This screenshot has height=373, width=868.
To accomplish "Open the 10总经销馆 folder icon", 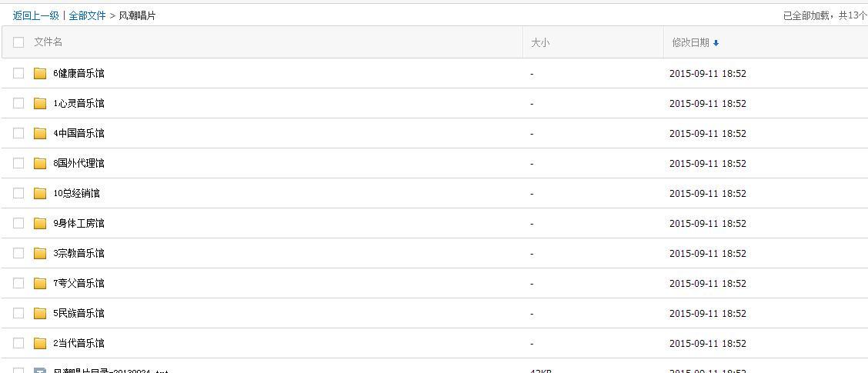I will [x=40, y=193].
